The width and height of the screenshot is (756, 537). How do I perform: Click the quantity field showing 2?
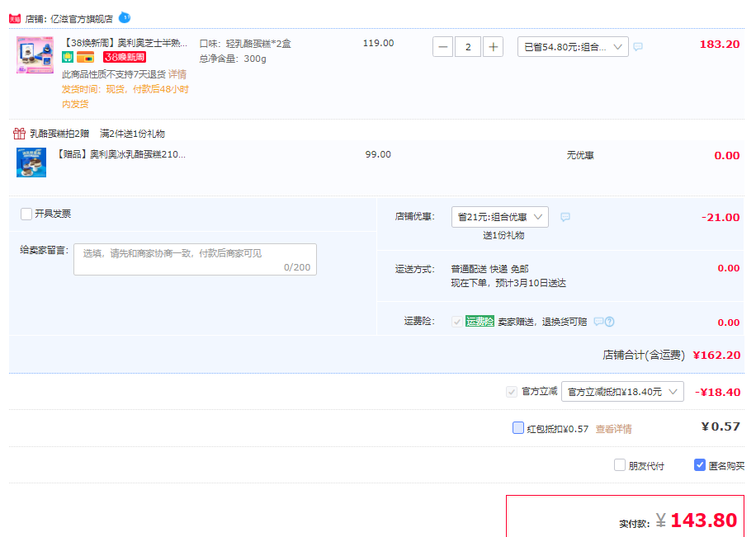coord(468,47)
